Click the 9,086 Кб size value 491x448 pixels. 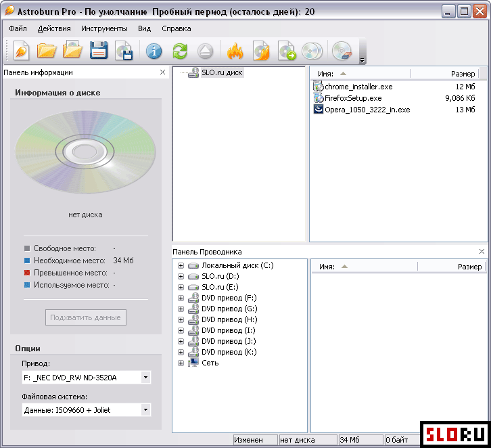[460, 98]
